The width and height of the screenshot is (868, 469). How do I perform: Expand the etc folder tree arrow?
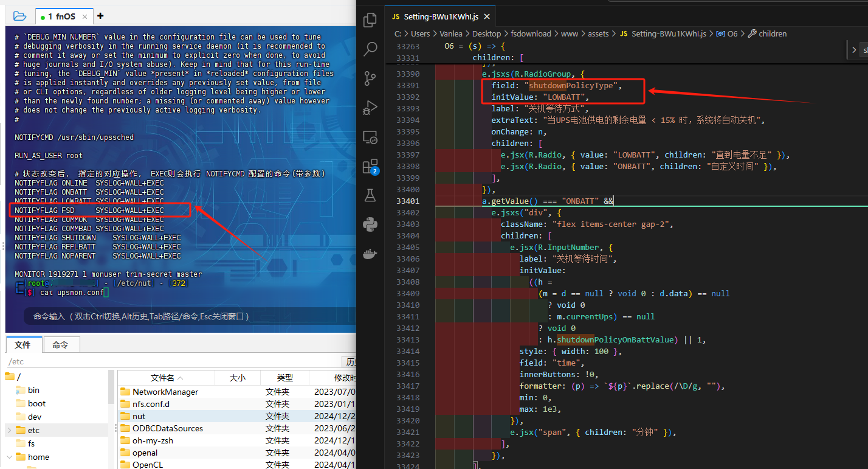pos(9,430)
